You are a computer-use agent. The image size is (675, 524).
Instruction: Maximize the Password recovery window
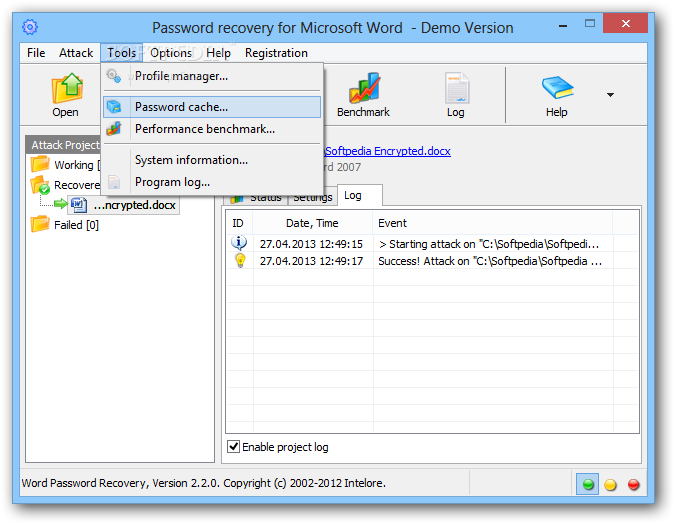[x=590, y=23]
